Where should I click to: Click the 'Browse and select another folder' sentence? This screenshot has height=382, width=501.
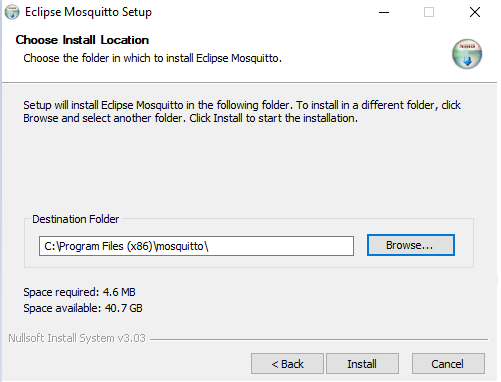coord(104,118)
